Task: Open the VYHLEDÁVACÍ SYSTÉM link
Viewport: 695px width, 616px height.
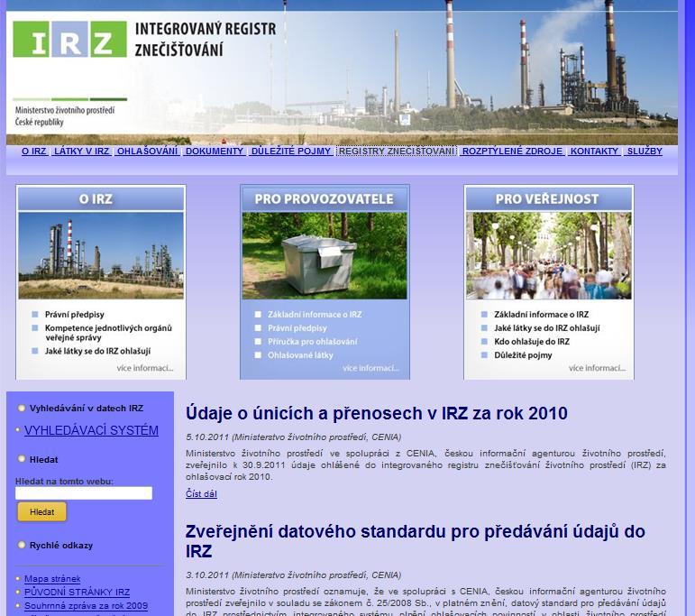Action: (x=91, y=430)
